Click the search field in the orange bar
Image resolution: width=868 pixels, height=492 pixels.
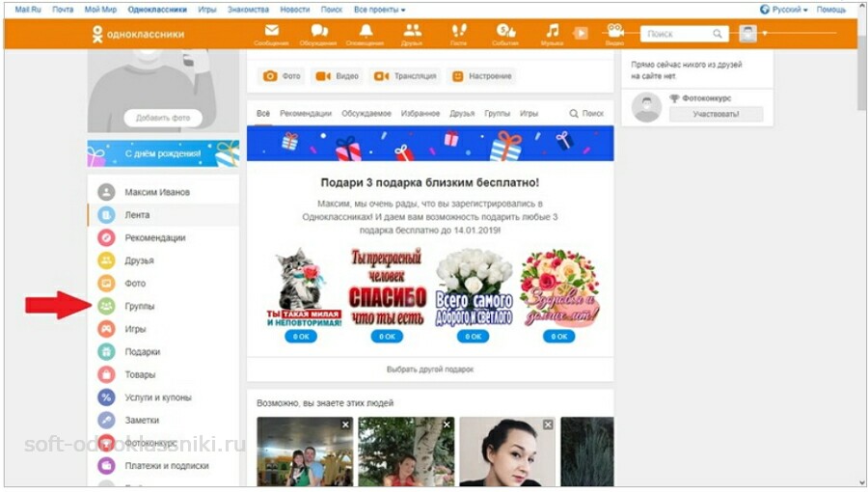(677, 34)
